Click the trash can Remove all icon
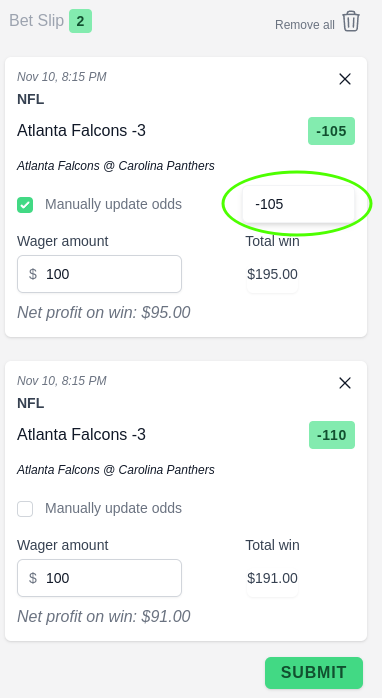 point(351,21)
